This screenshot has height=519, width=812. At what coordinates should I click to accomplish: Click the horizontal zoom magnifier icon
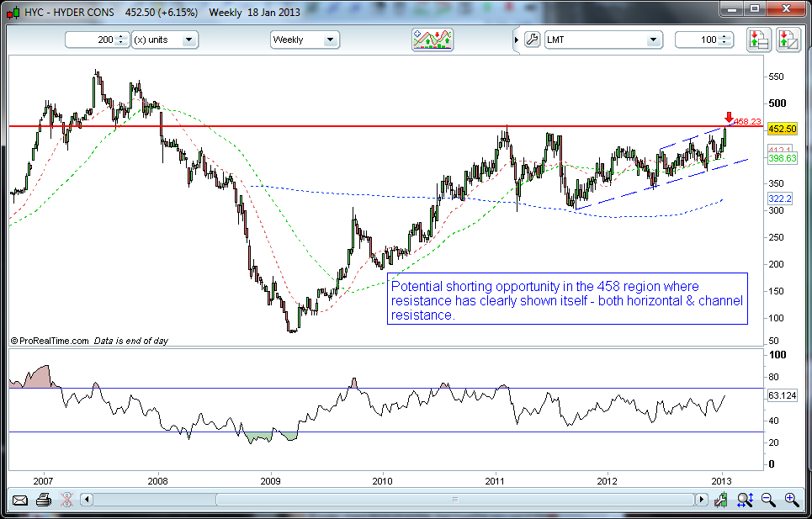click(745, 500)
